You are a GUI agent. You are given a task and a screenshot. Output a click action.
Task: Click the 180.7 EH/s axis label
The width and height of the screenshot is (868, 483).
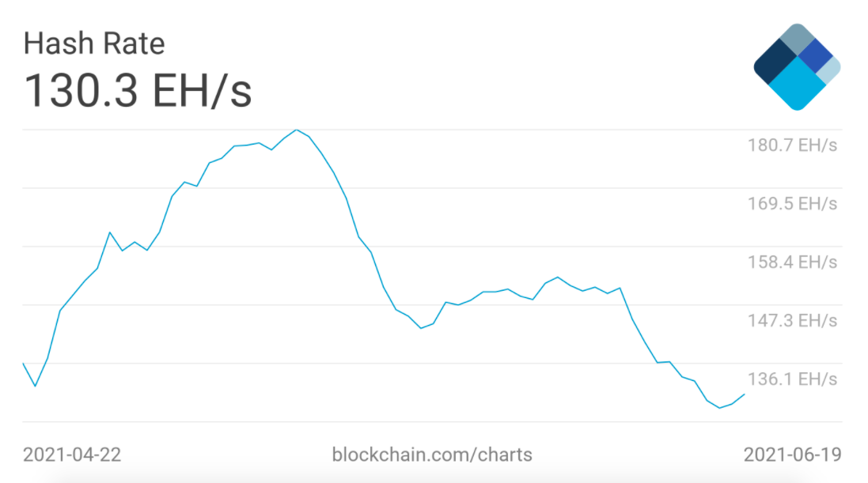click(792, 145)
